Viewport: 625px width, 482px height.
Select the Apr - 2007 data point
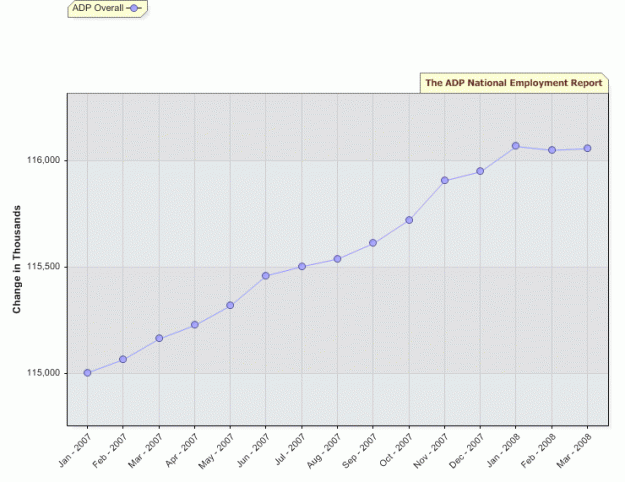(x=195, y=325)
